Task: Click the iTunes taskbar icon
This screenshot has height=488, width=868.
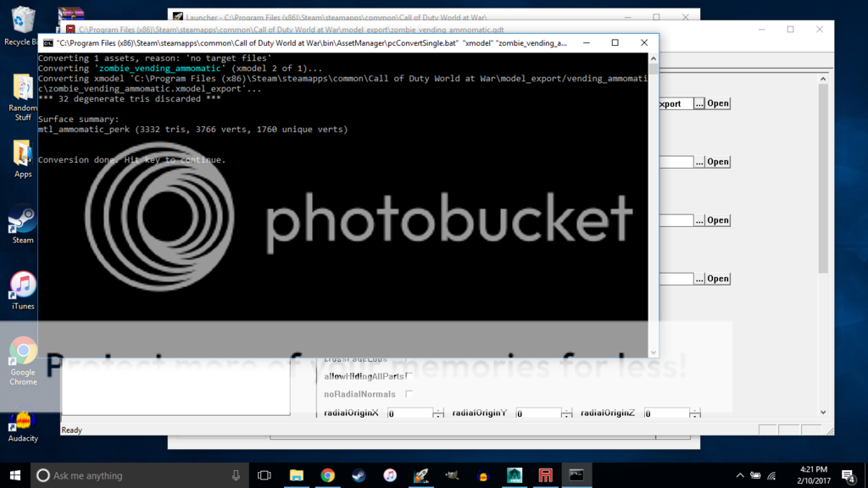Action: [390, 475]
